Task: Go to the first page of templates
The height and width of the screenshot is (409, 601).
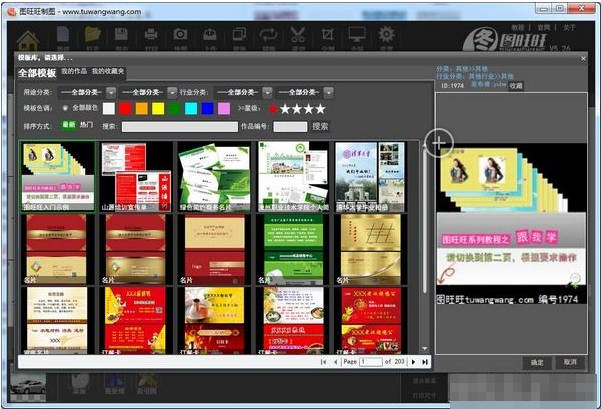Action: (322, 360)
